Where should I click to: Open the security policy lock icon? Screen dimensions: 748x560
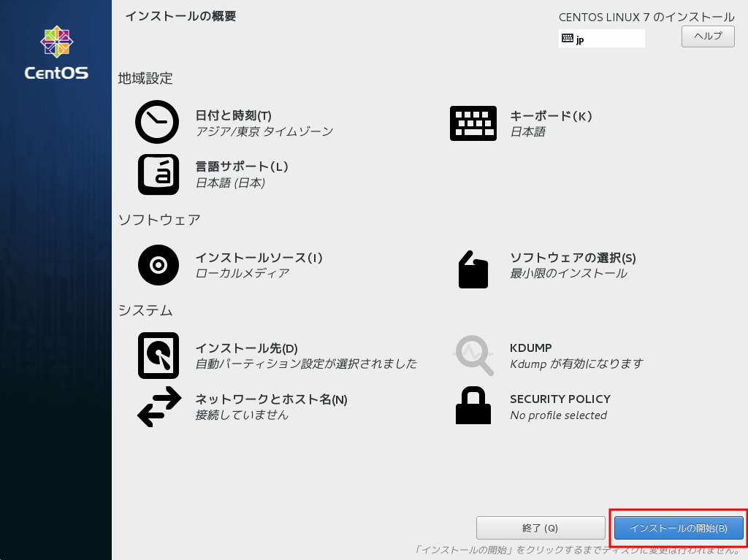473,405
